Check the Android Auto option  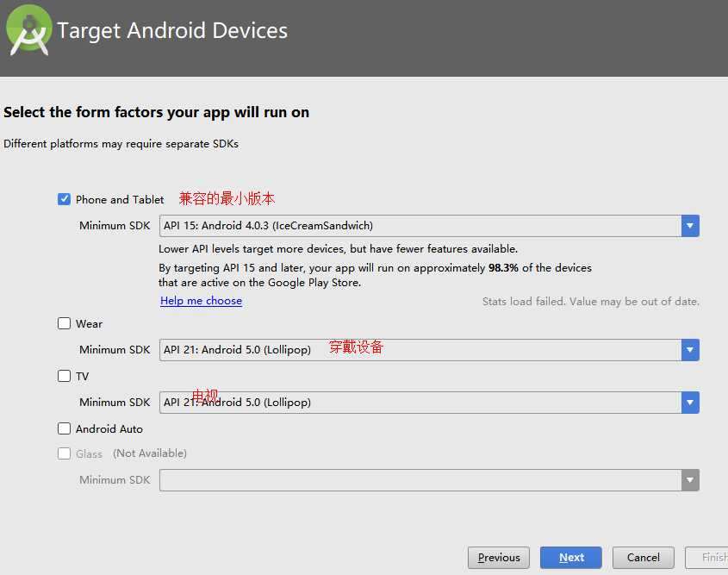[64, 428]
